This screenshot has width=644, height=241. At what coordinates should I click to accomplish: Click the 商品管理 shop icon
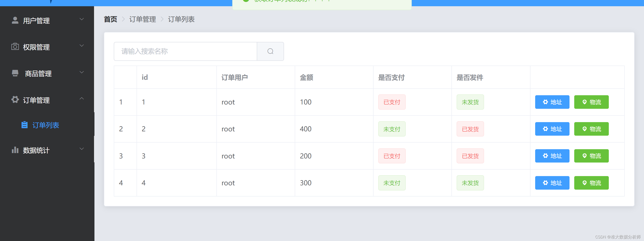[15, 73]
